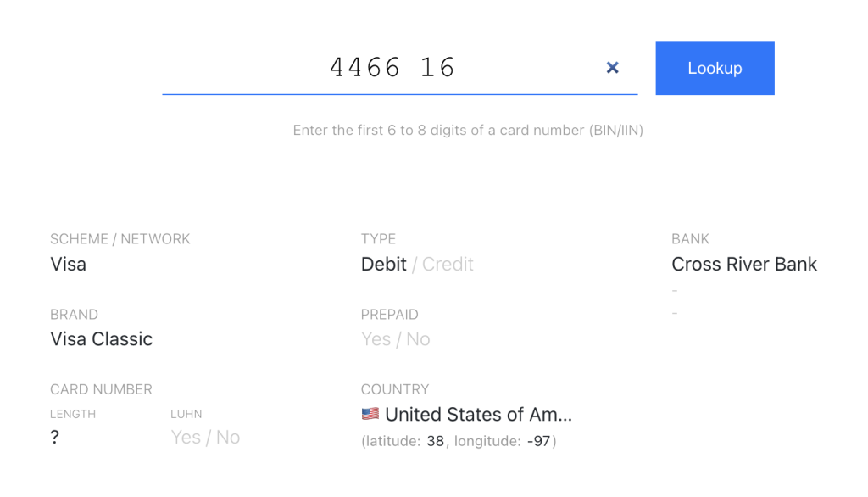Click the Luhn Yes / No value
The image size is (868, 497).
coord(205,438)
